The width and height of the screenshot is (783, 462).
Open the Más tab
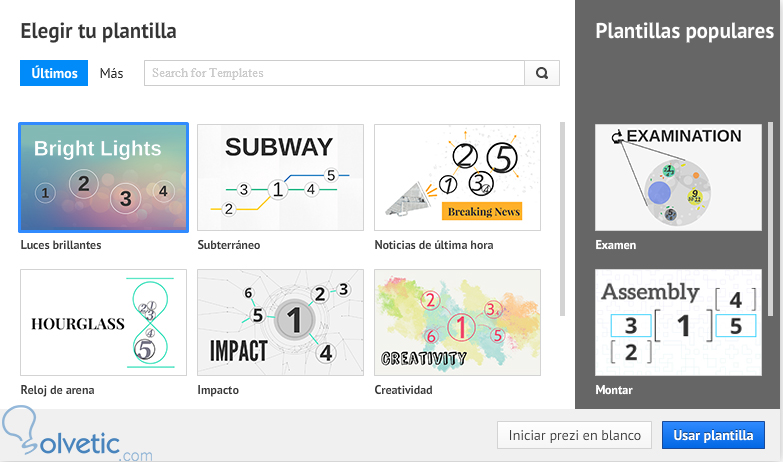click(x=112, y=73)
